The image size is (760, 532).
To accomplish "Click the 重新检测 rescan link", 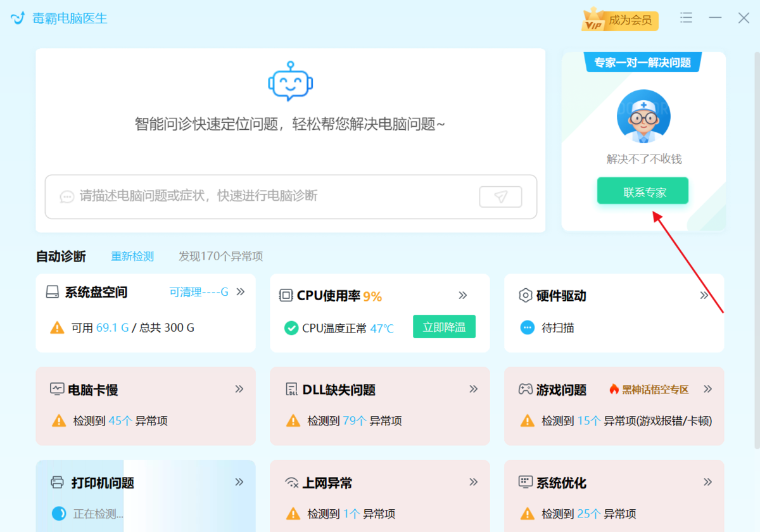I will 132,256.
